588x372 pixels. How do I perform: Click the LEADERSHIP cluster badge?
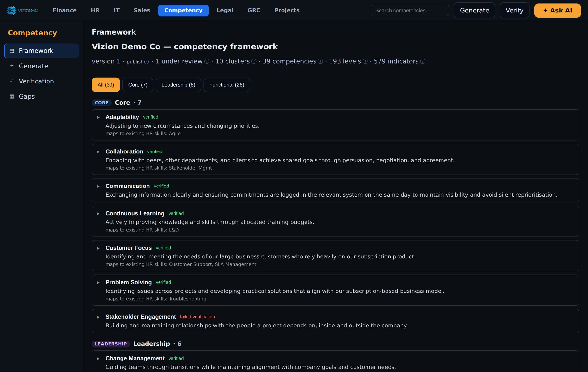point(111,344)
